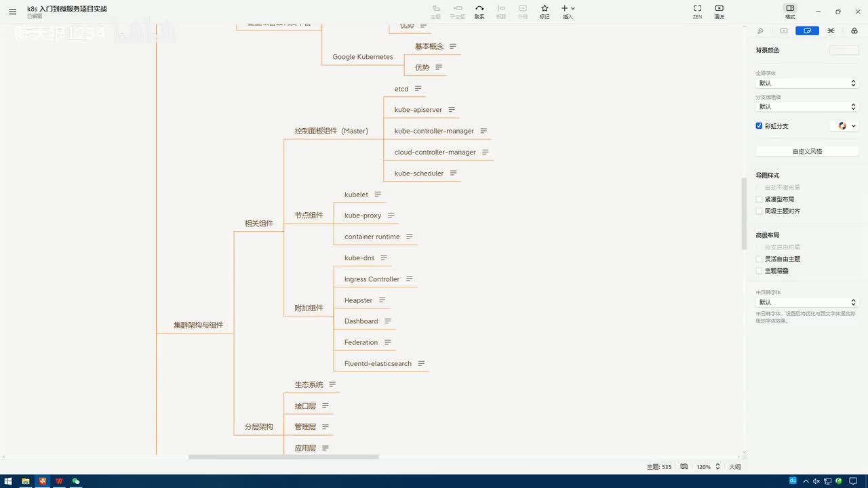
Task: Enable the 灵活自由主题 checkbox
Action: point(759,259)
